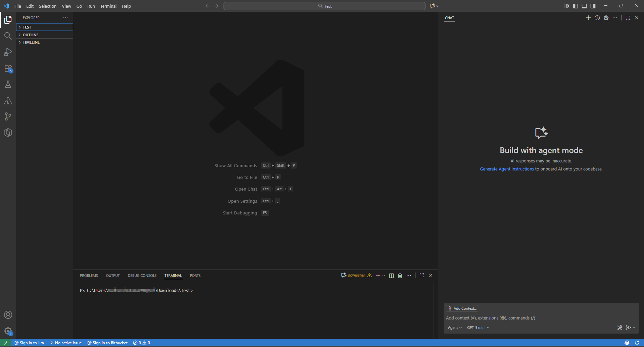This screenshot has height=347, width=644.
Task: Switch to the OUTPUT tab
Action: click(113, 276)
